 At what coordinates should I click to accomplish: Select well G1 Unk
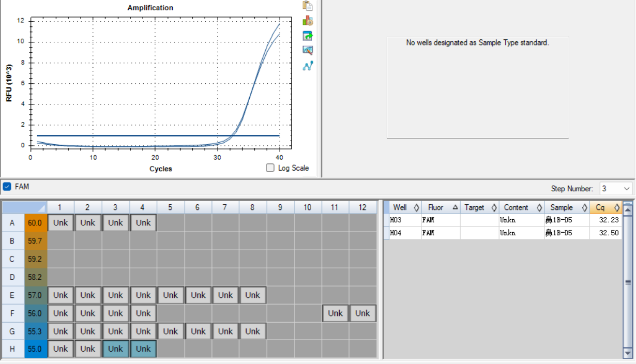tap(60, 331)
